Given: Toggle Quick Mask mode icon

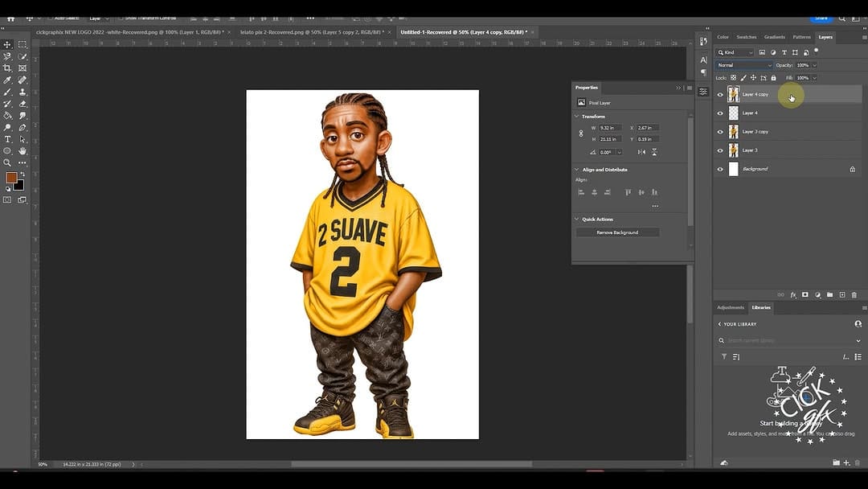Looking at the screenshot, I should coord(8,200).
